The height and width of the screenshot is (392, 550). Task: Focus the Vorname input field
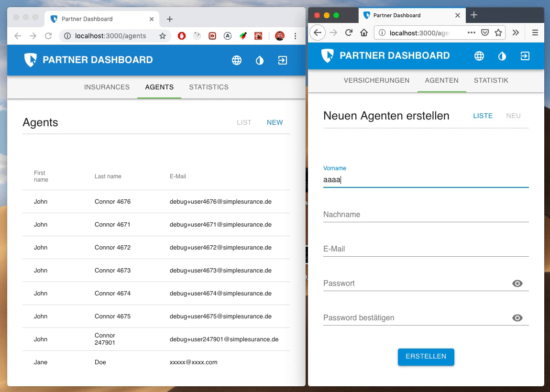point(426,180)
